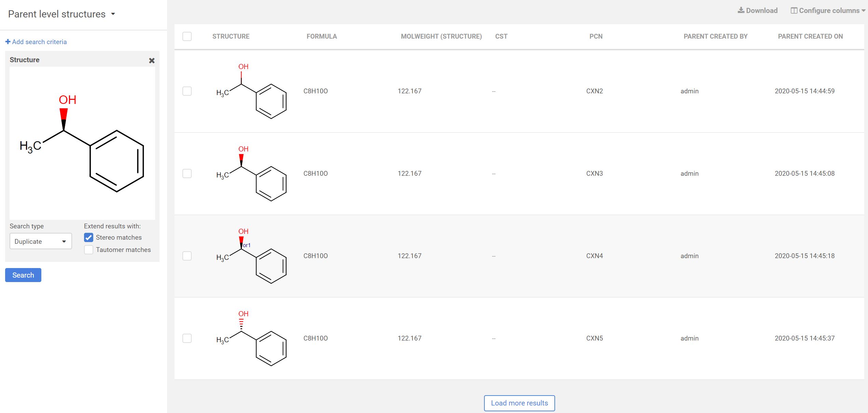Click the Download icon button
868x413 pixels.
pyautogui.click(x=741, y=10)
